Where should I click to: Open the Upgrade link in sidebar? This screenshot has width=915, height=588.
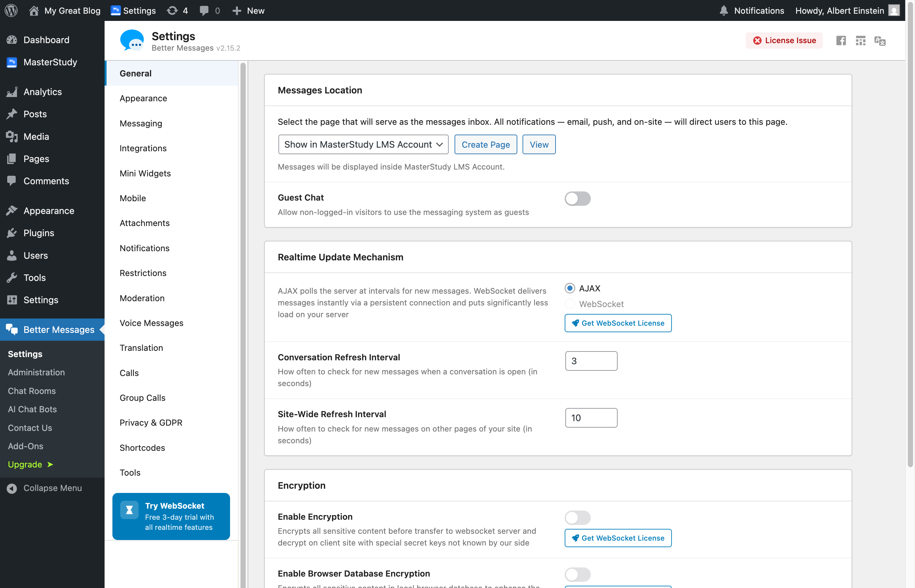pos(30,464)
